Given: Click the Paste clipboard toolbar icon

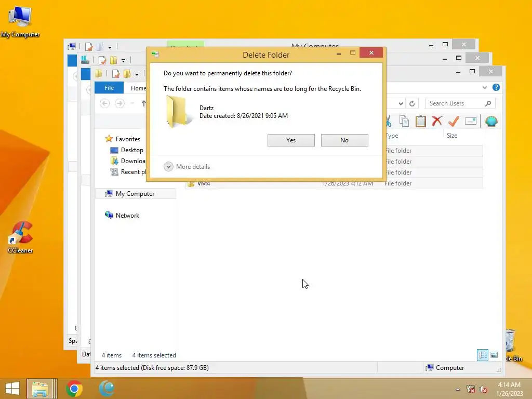Looking at the screenshot, I should click(421, 121).
